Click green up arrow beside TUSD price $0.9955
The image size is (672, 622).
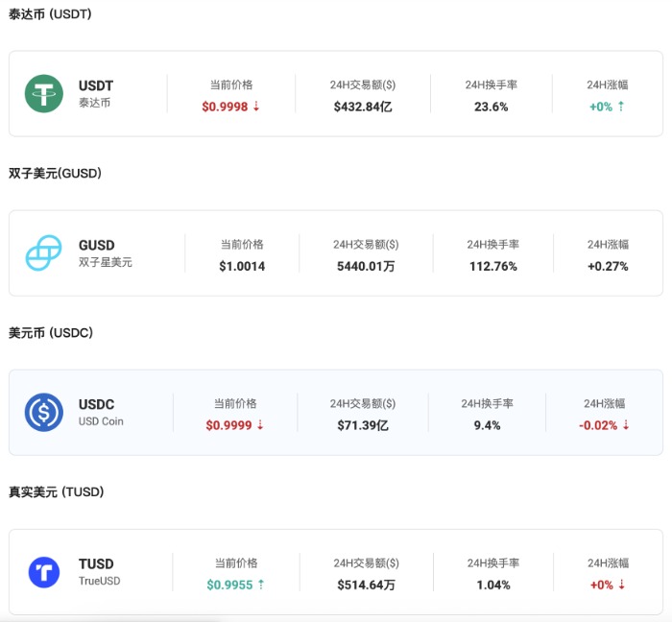261,585
